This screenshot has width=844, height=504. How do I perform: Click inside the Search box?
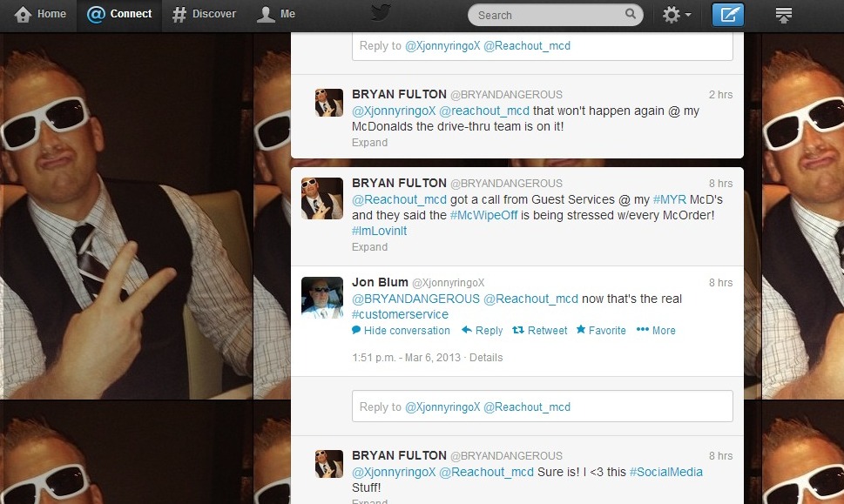point(555,15)
